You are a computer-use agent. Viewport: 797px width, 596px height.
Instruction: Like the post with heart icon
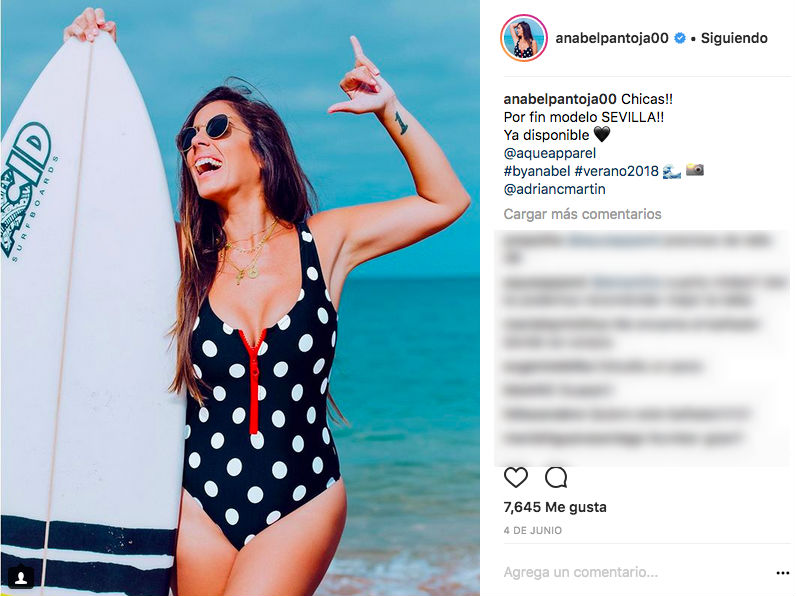515,478
